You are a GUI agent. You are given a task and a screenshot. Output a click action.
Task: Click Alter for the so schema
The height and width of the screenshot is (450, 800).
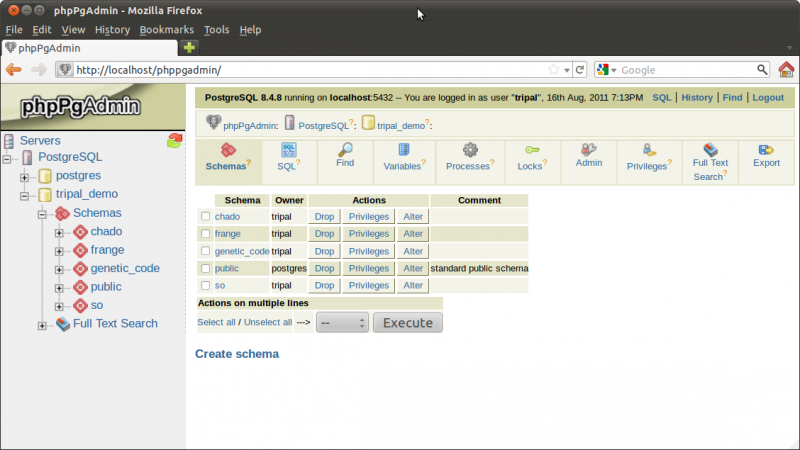coord(413,285)
